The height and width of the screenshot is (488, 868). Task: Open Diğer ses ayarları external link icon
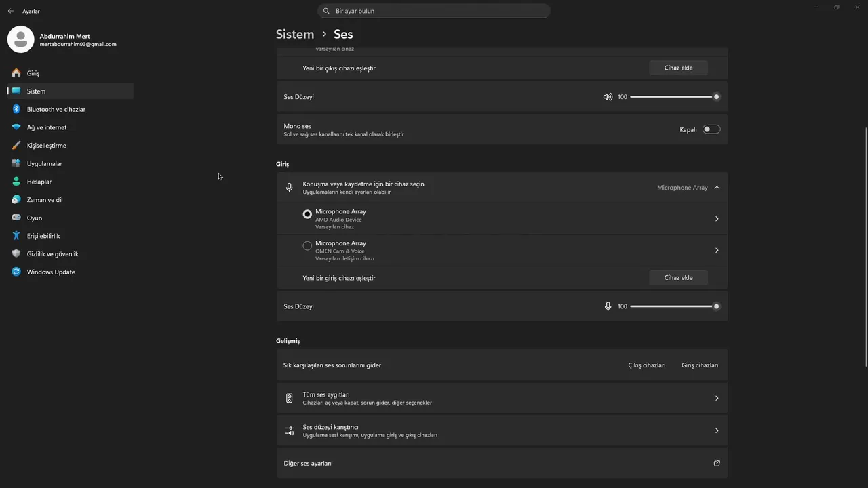pyautogui.click(x=717, y=464)
